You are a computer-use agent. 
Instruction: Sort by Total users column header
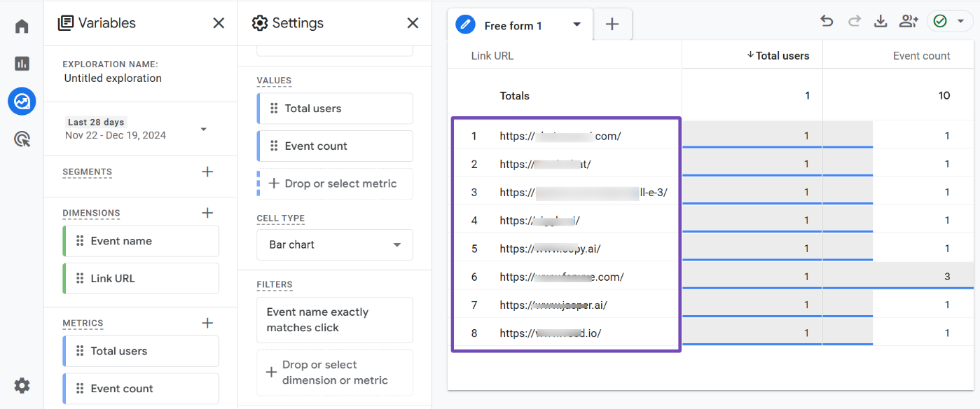(778, 55)
